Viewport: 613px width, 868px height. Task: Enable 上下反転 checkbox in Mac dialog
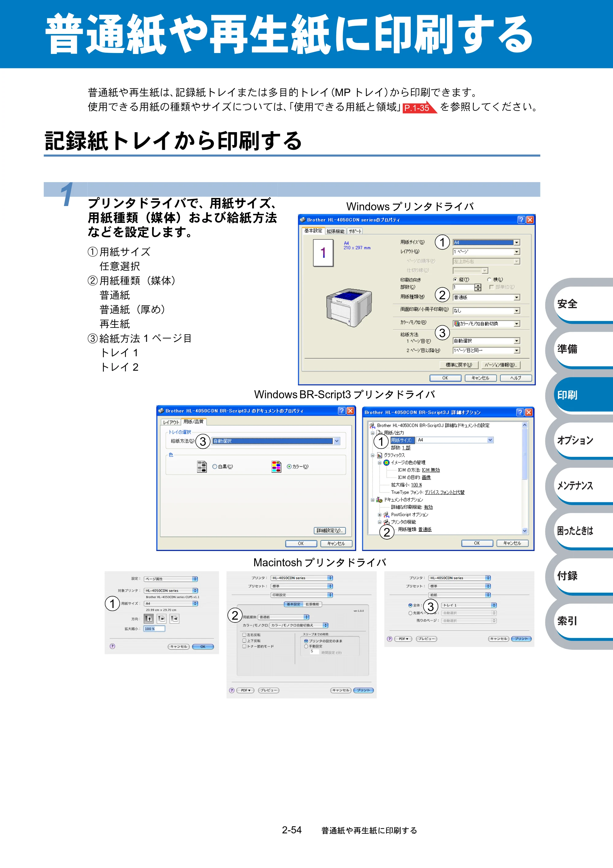click(244, 640)
